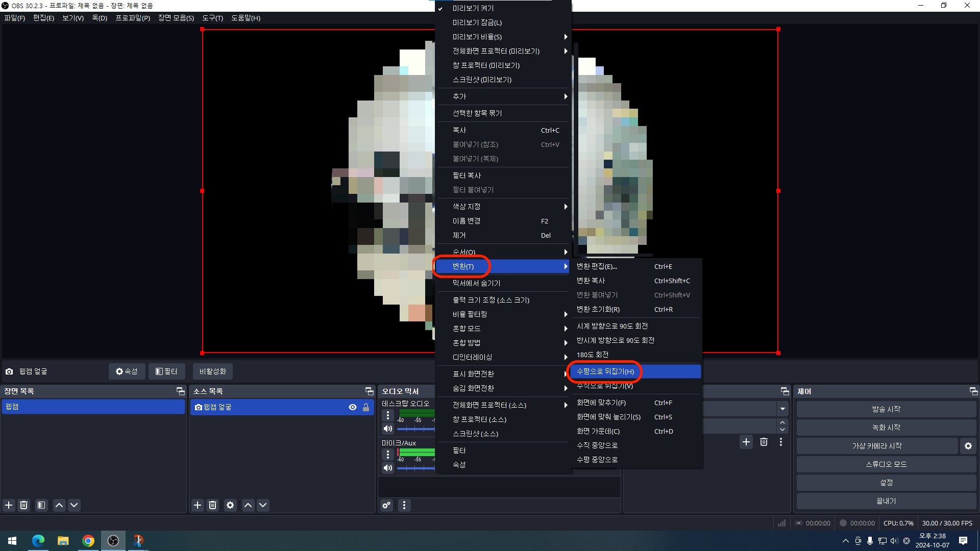Open scene filters icon in scene toolbar
Image resolution: width=980 pixels, height=551 pixels.
point(41,505)
